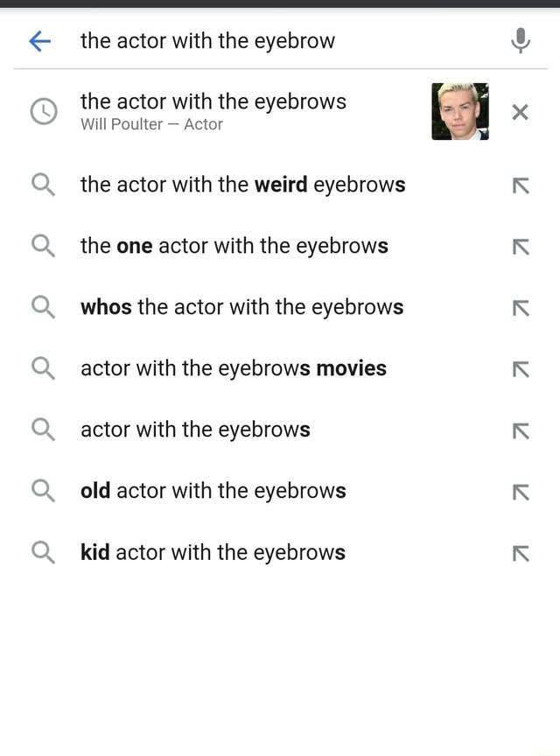The height and width of the screenshot is (756, 560).
Task: Tap the microphone for voice search
Action: (x=521, y=41)
